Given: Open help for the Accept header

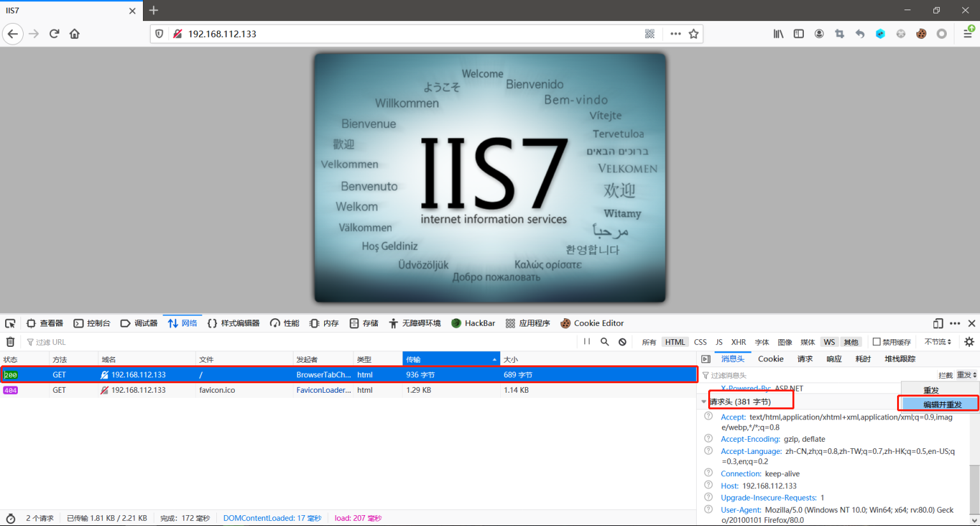Looking at the screenshot, I should coord(708,416).
